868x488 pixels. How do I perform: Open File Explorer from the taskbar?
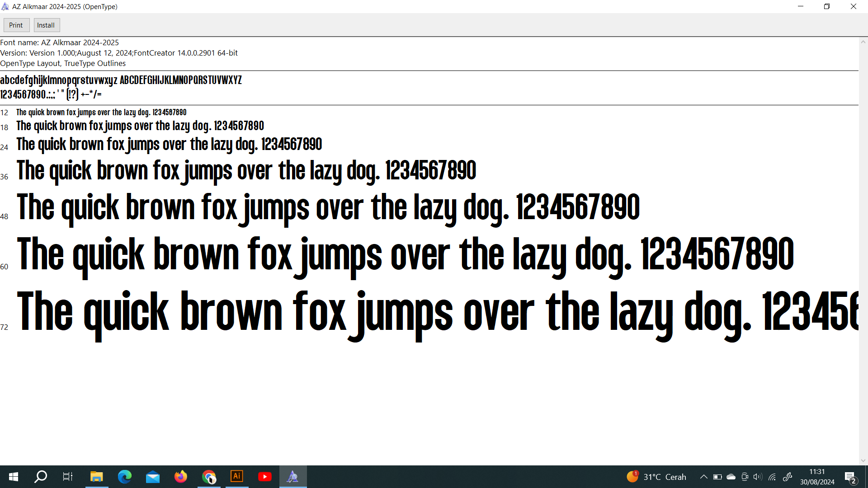point(96,477)
